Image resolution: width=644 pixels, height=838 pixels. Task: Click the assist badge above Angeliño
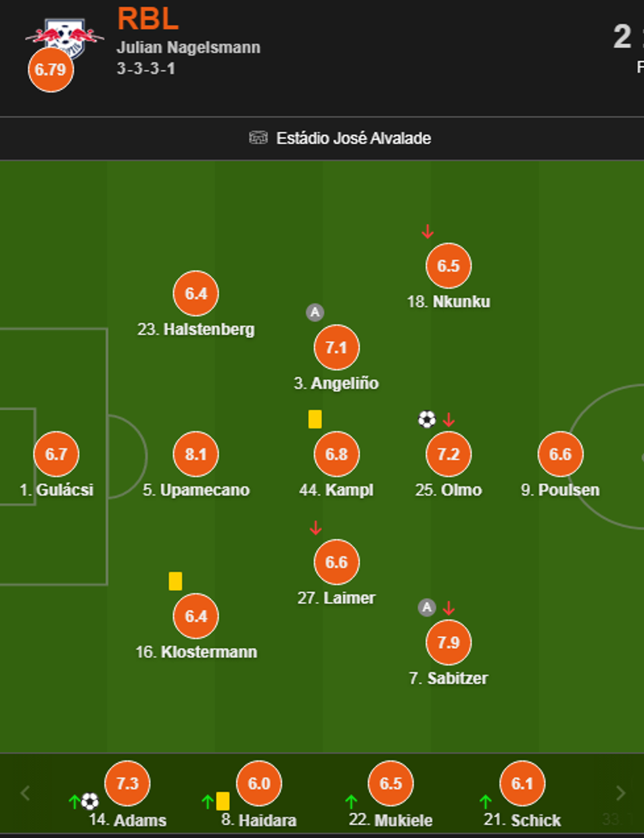(315, 312)
